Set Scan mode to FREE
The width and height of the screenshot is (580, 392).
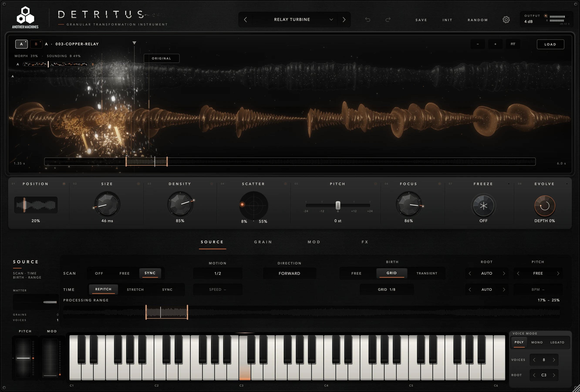(x=125, y=273)
